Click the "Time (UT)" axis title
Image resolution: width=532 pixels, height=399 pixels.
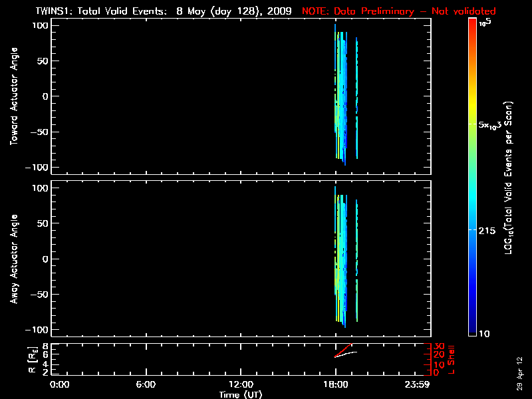click(x=241, y=394)
